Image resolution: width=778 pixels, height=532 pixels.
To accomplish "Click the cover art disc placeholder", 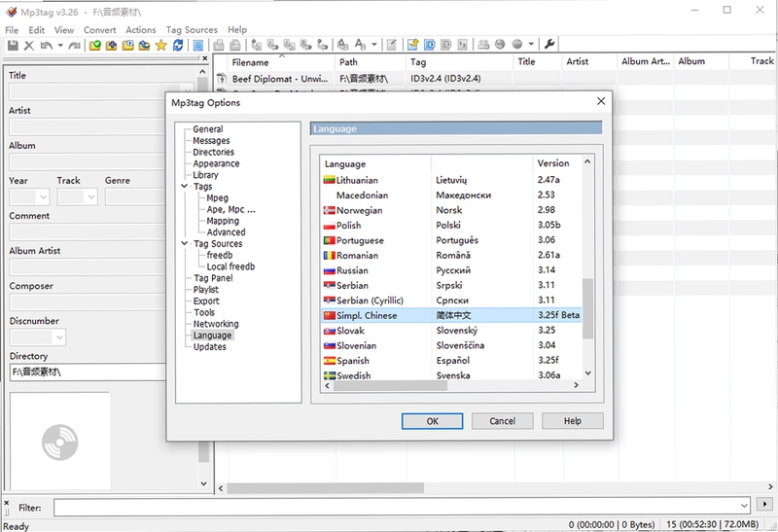I will pyautogui.click(x=60, y=442).
